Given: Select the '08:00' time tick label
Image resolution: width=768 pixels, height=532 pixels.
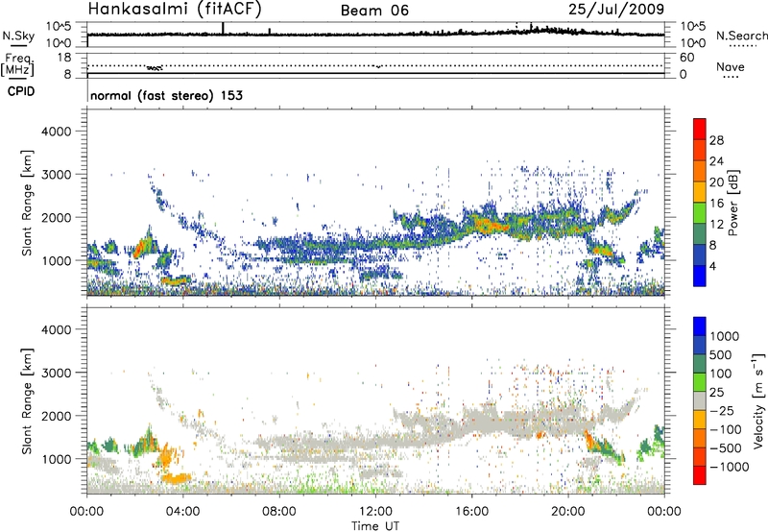Looking at the screenshot, I should pos(279,512).
